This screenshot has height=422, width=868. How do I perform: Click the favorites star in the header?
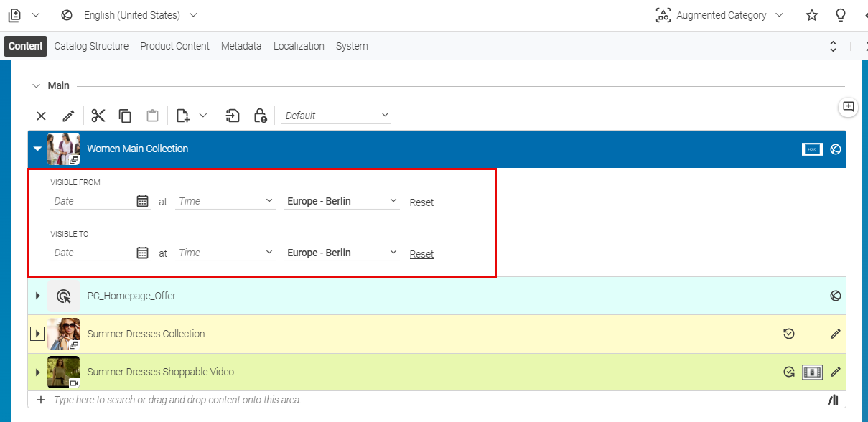tap(811, 14)
